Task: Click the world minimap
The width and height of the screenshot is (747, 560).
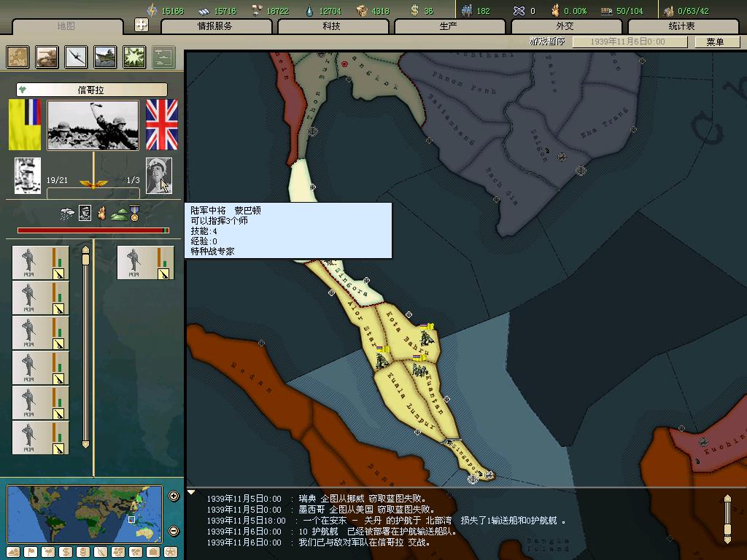Action: [x=85, y=514]
